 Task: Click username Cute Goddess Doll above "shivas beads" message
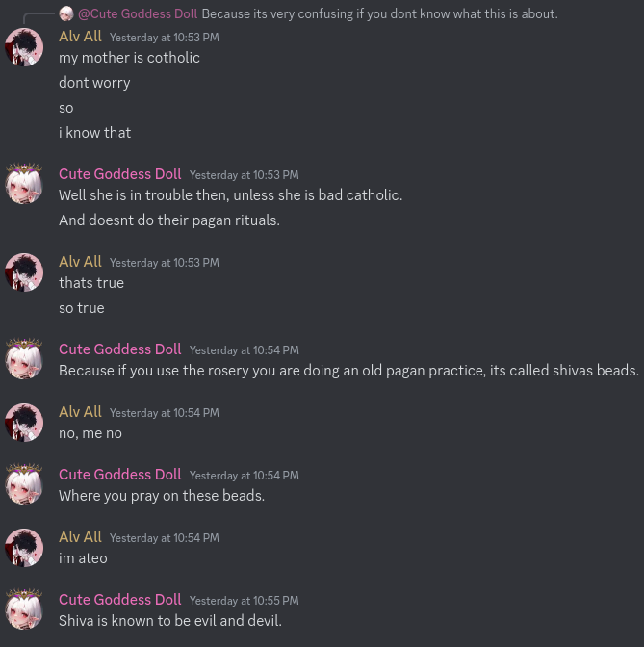click(119, 349)
